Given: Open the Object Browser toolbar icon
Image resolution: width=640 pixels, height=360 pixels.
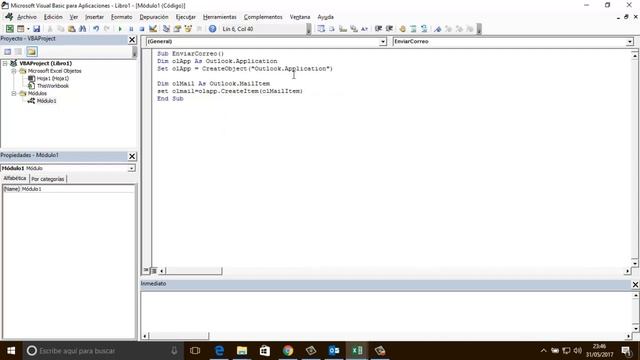Looking at the screenshot, I should tap(188, 29).
